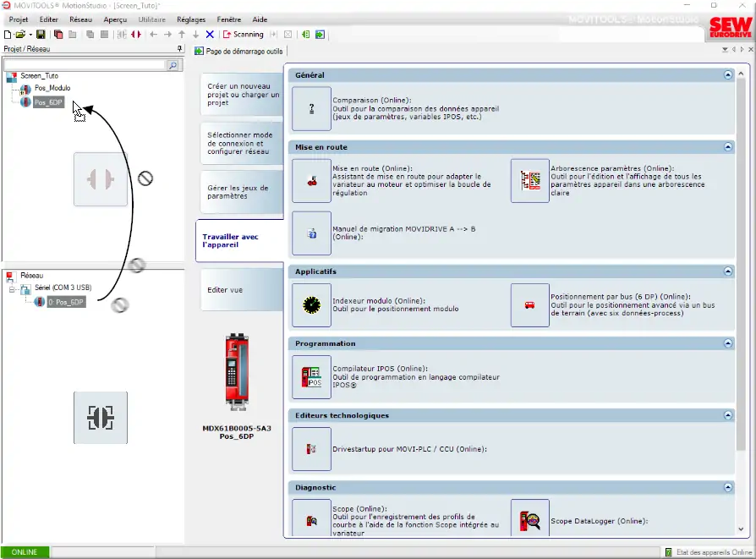Open the Fenêtre menu
Image resolution: width=756 pixels, height=559 pixels.
229,19
